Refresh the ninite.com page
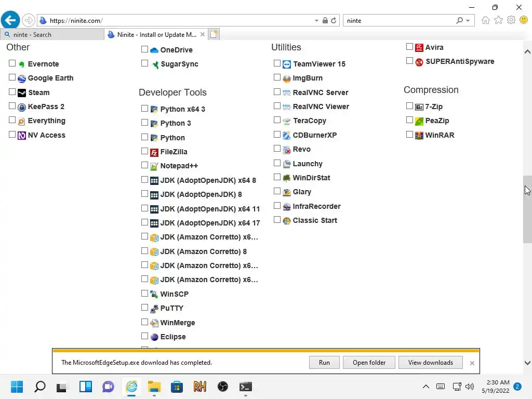Image resolution: width=532 pixels, height=399 pixels. point(334,21)
